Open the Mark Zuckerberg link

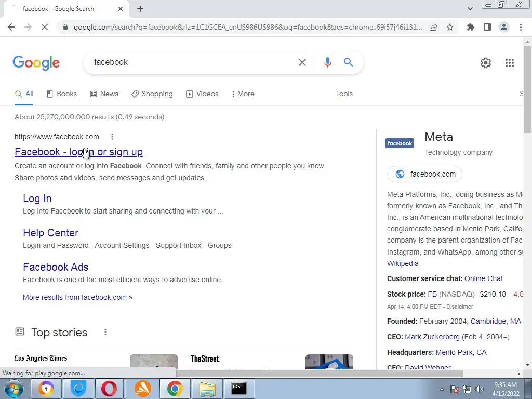point(432,337)
